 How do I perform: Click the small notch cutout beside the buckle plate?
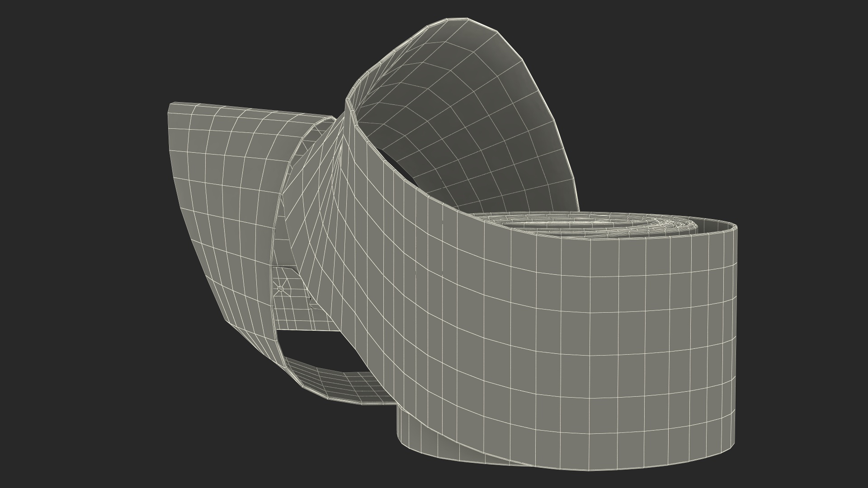coord(311,302)
